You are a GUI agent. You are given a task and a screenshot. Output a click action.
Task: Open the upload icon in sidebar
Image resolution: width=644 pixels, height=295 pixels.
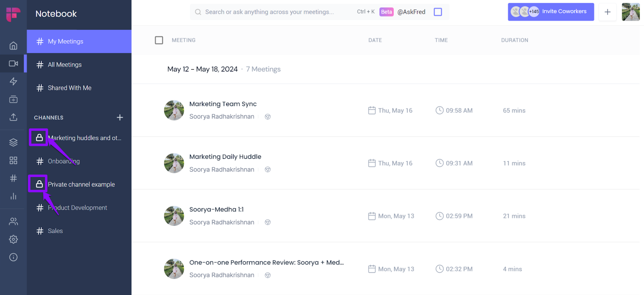pos(13,117)
